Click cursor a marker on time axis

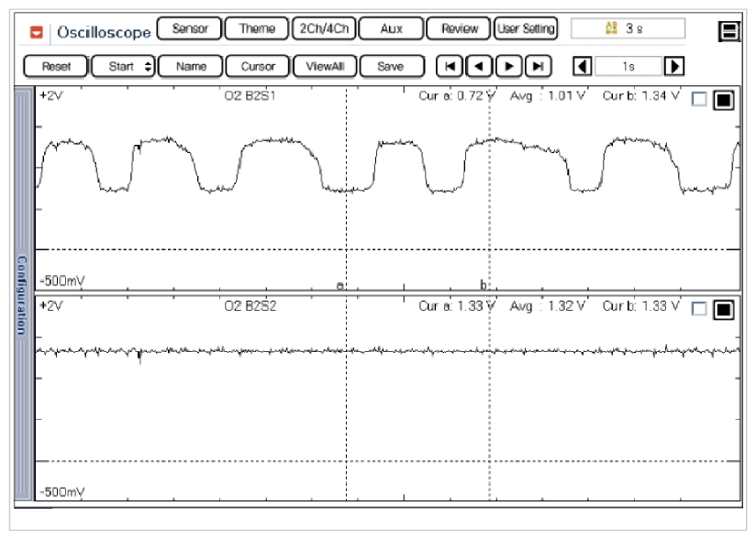(340, 286)
